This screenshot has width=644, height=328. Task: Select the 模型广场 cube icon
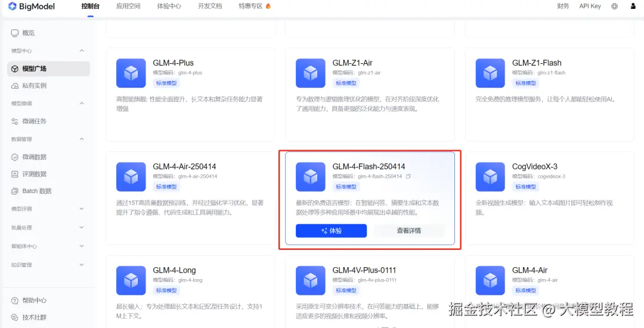point(15,69)
